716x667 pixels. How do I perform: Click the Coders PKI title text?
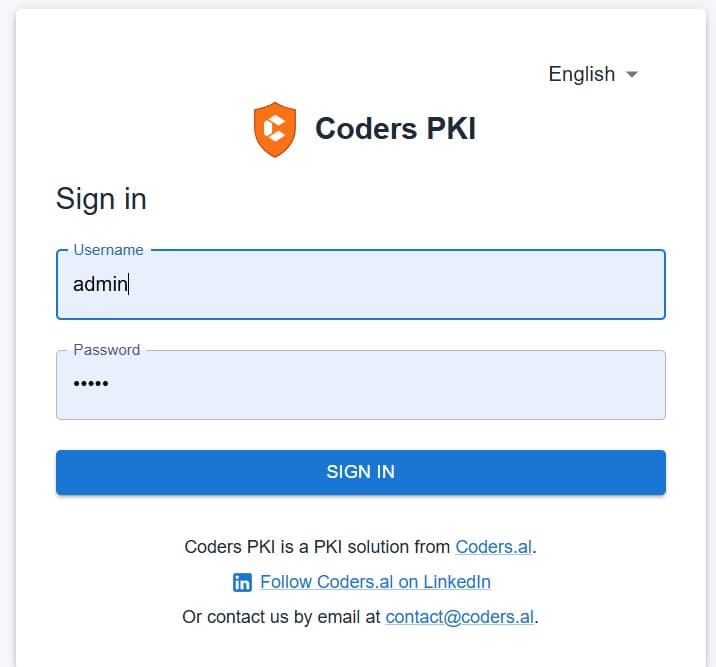pyautogui.click(x=395, y=129)
